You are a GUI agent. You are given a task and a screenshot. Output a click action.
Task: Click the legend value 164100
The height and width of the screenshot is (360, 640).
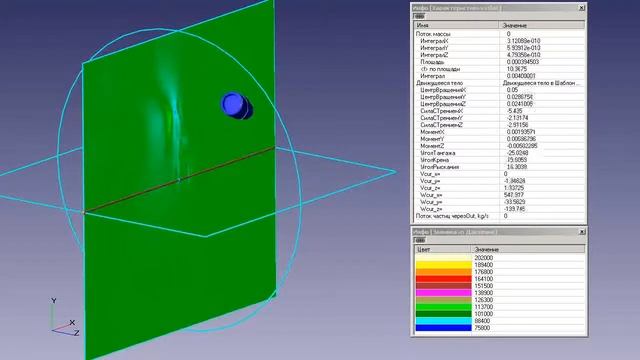(484, 279)
